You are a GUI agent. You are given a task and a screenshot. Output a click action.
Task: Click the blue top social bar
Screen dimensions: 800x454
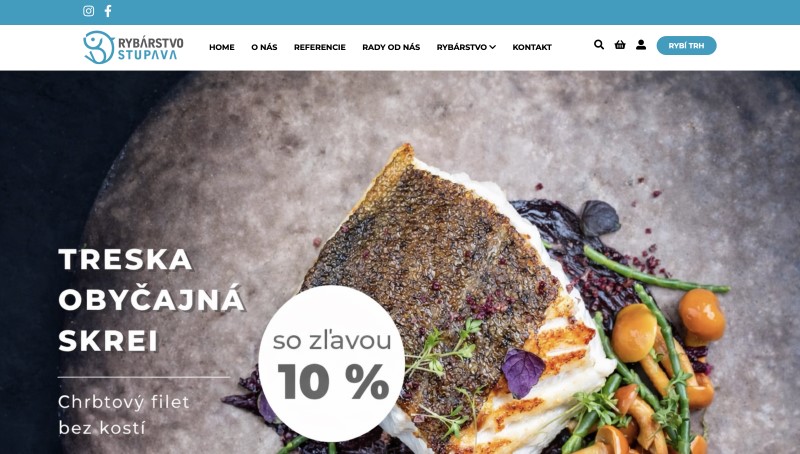[x=400, y=12]
